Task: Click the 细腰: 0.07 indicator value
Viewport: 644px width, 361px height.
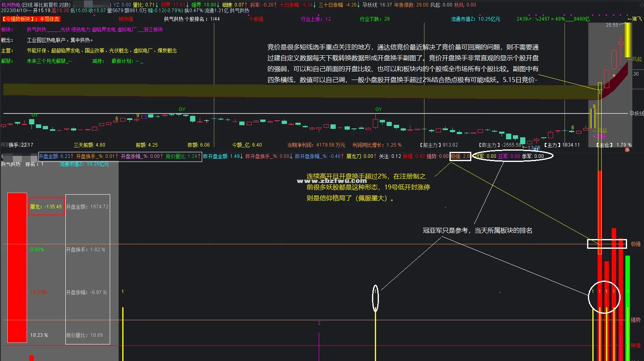Action: (x=233, y=5)
